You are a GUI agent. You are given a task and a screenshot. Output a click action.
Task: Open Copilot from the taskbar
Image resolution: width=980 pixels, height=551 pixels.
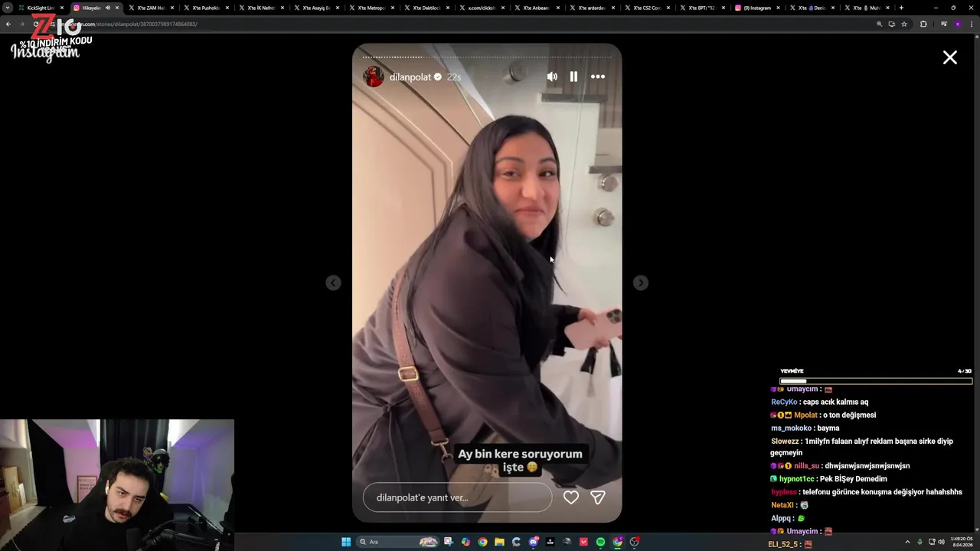point(465,542)
